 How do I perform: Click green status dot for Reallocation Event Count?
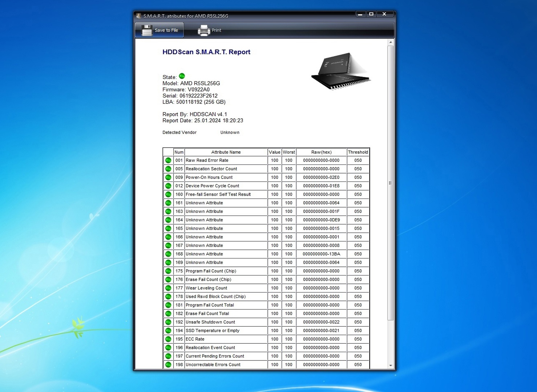pos(168,348)
